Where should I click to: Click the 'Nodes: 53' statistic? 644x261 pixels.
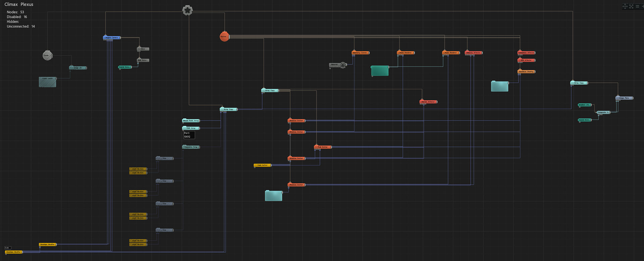[15, 12]
